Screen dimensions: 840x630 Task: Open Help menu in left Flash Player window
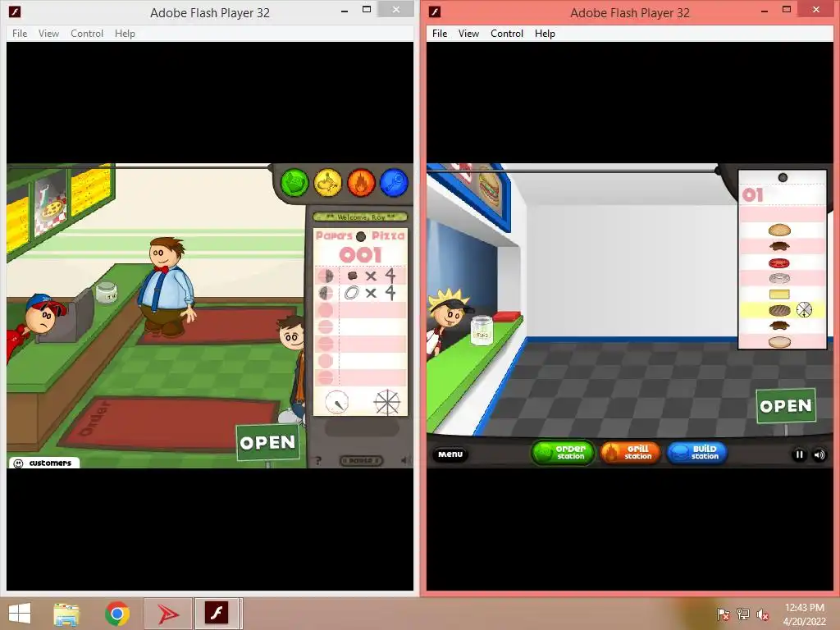coord(125,33)
